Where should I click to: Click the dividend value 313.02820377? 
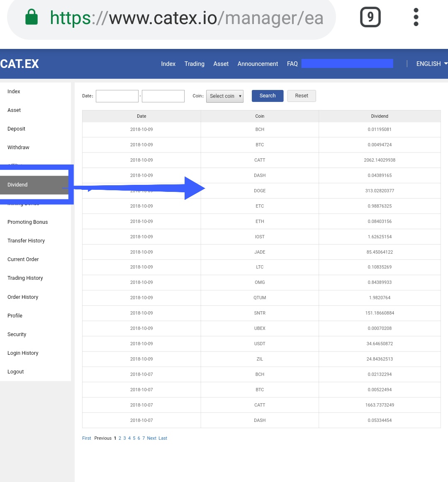(380, 191)
